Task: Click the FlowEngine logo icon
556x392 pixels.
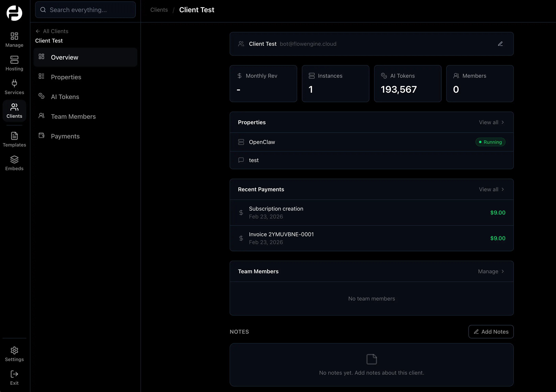Action: [14, 13]
